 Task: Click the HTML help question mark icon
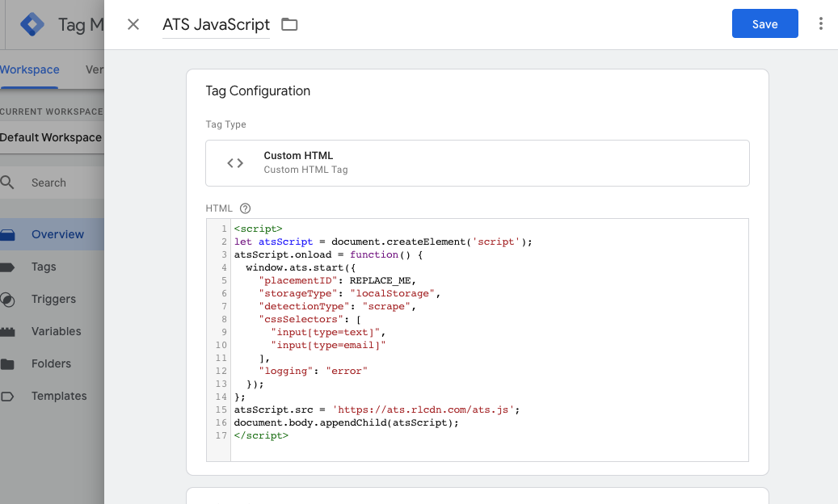click(x=246, y=208)
